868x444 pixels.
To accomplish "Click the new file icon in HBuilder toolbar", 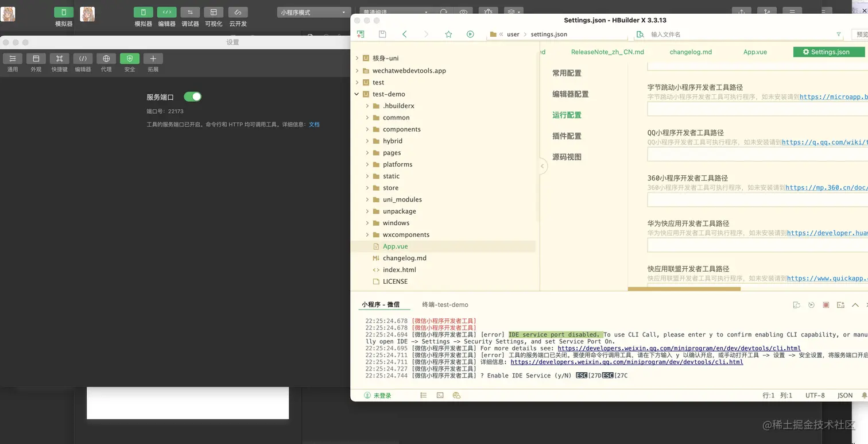I will pyautogui.click(x=361, y=34).
